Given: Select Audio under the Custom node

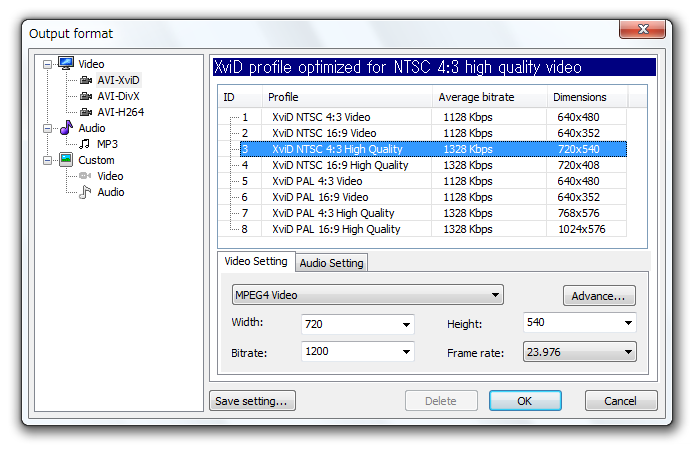Looking at the screenshot, I should click(x=111, y=192).
